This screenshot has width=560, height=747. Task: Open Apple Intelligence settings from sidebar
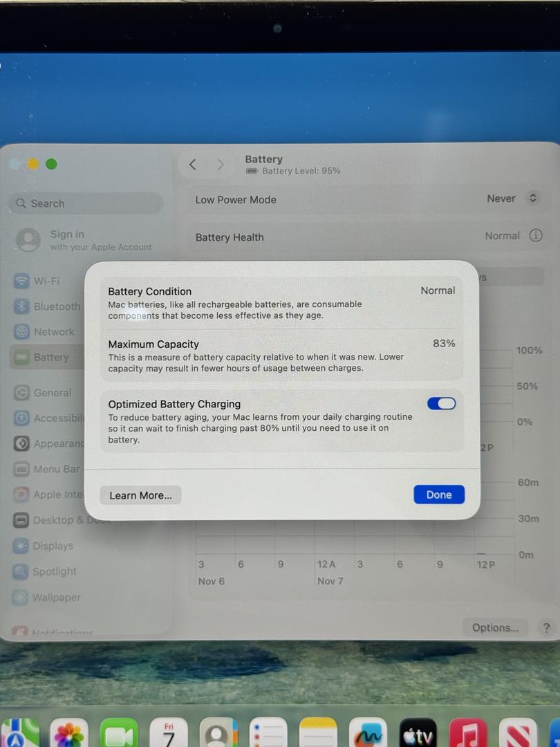(x=48, y=495)
